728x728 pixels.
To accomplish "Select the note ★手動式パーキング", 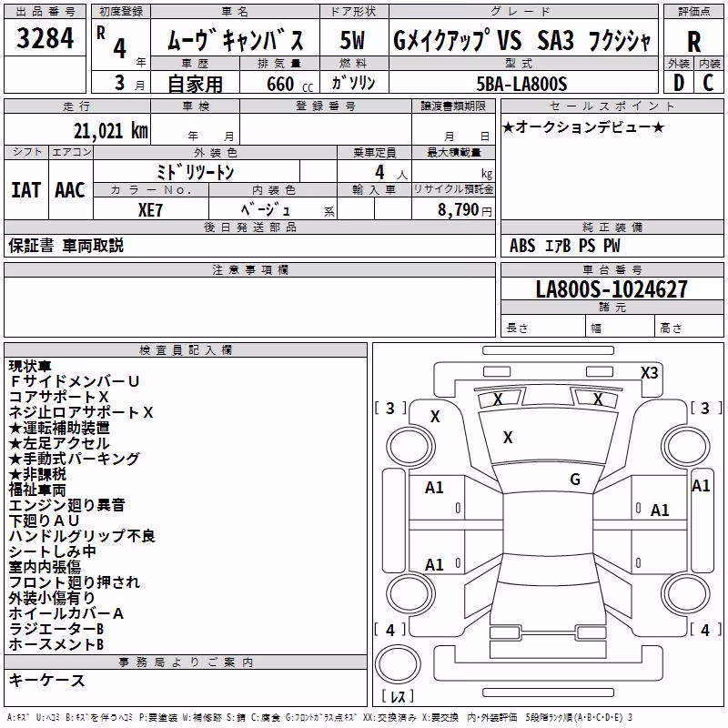I will [75, 459].
